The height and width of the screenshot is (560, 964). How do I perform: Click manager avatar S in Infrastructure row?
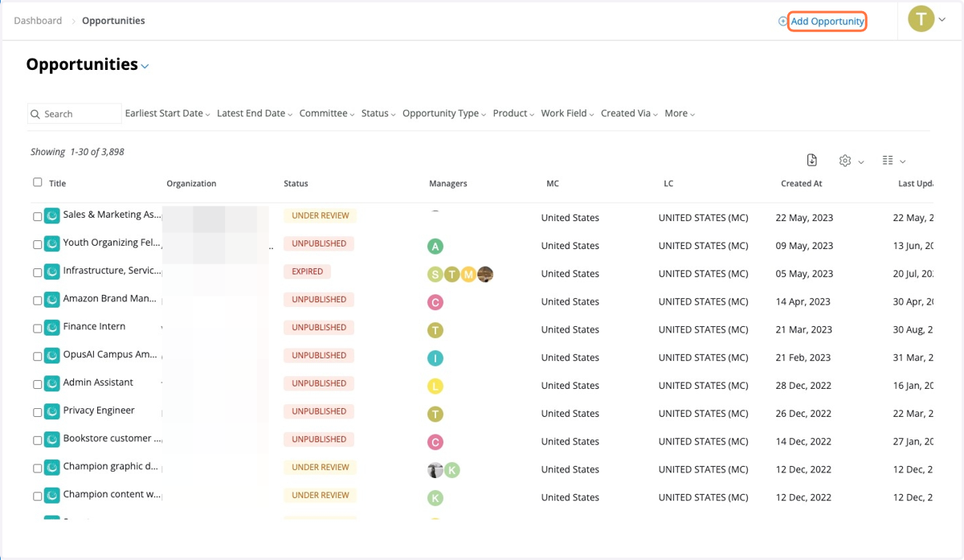click(x=435, y=275)
